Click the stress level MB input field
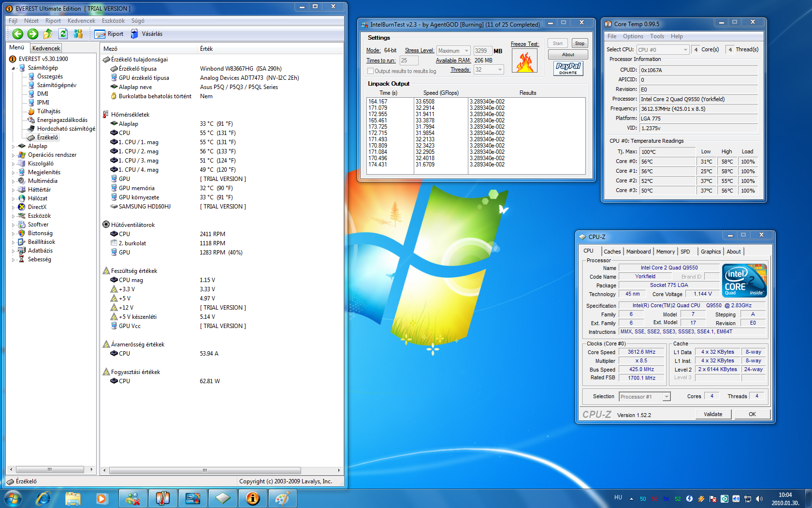 coord(483,51)
